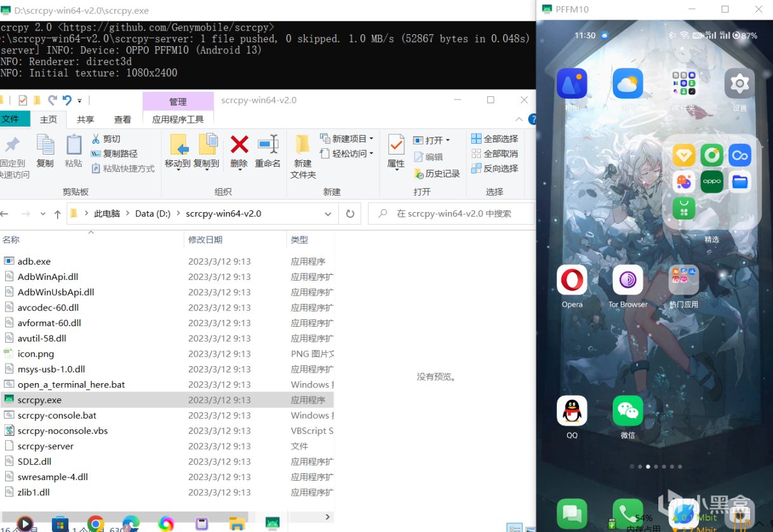Open the weather cloud app on phone

(x=628, y=83)
